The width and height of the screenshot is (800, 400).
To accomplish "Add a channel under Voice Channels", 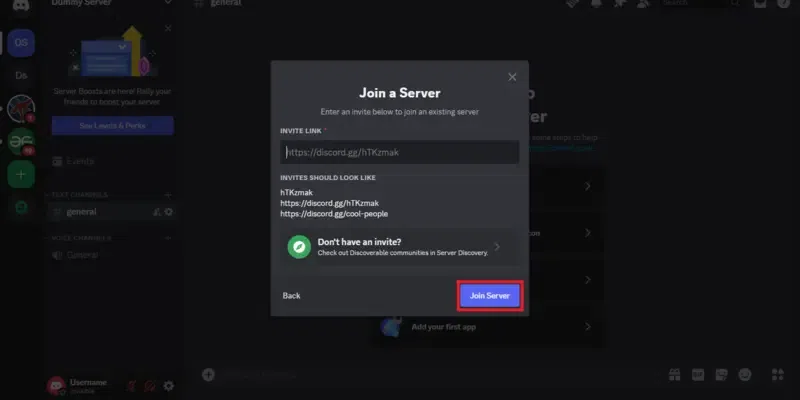I will pos(168,238).
